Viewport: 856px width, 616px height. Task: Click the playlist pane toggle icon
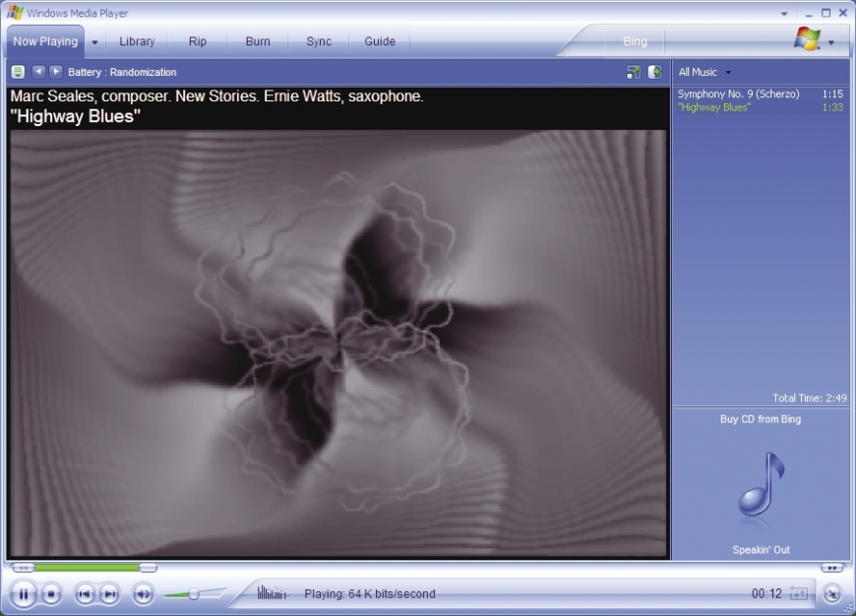point(654,72)
